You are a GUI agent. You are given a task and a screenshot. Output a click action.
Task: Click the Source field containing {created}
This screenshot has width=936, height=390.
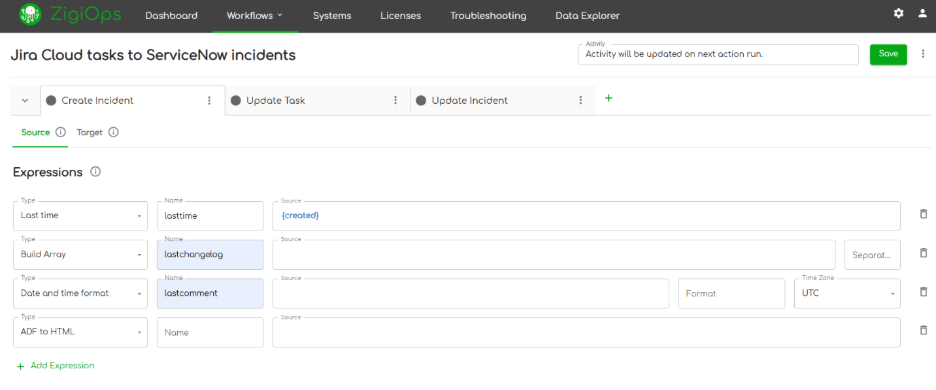click(x=586, y=216)
